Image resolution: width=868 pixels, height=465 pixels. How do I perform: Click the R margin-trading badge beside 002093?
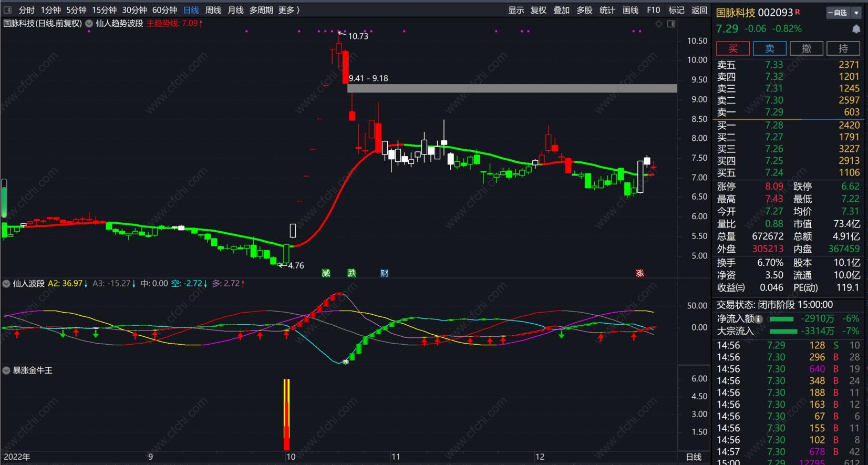798,12
